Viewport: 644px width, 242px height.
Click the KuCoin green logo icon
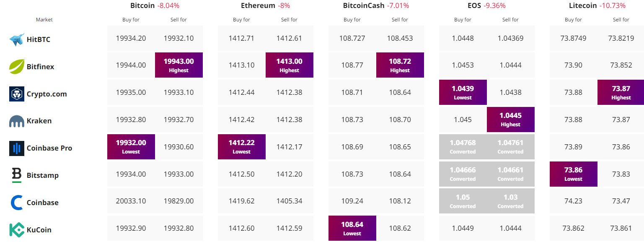(17, 230)
